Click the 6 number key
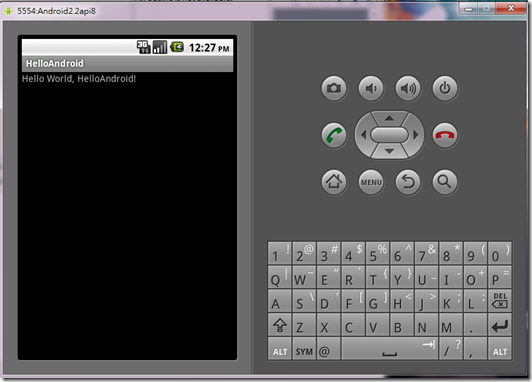This screenshot has width=532, height=382. (x=402, y=253)
